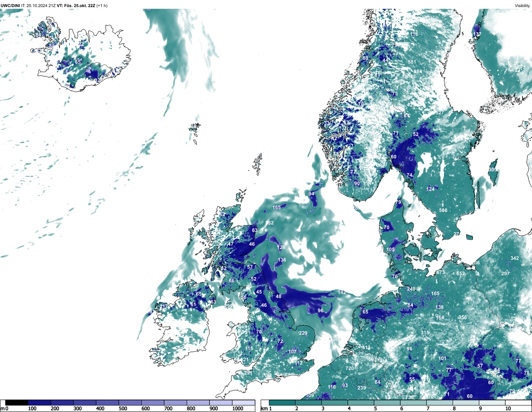
Task: Click the '105' value over Denmark
Action: [391, 249]
